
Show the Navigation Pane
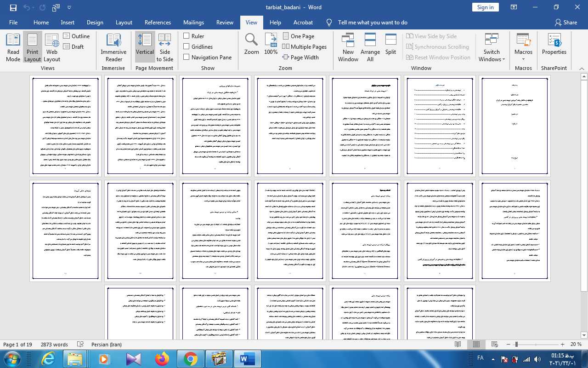(x=187, y=57)
